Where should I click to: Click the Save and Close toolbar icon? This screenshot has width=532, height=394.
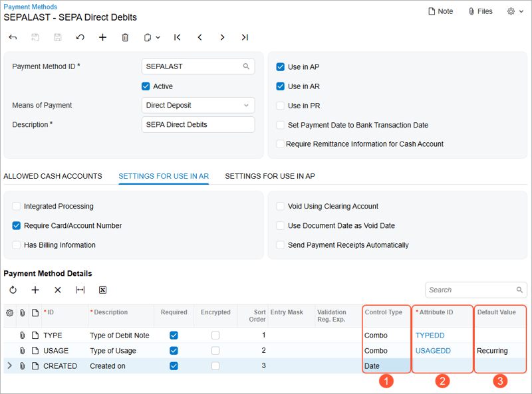pos(35,37)
